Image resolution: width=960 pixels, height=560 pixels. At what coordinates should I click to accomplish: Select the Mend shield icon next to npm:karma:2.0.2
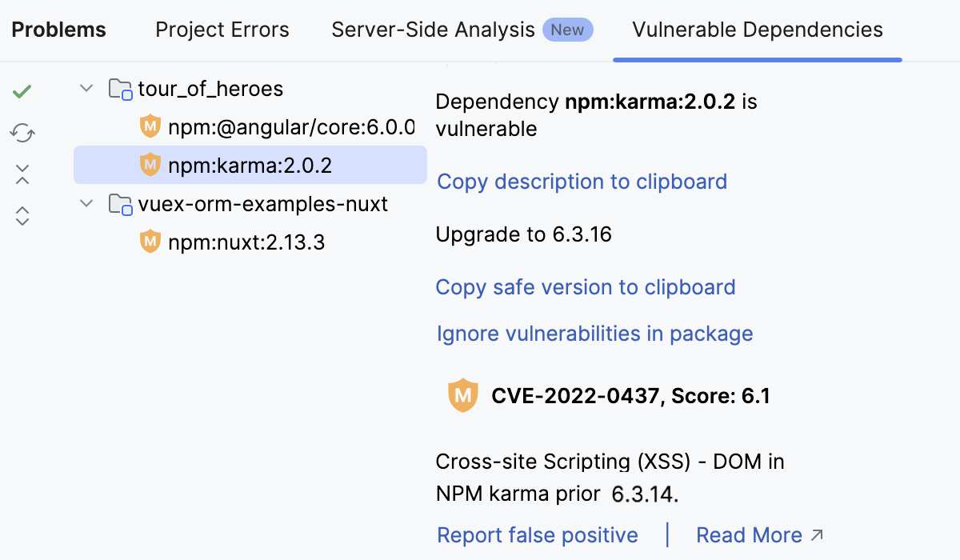150,165
